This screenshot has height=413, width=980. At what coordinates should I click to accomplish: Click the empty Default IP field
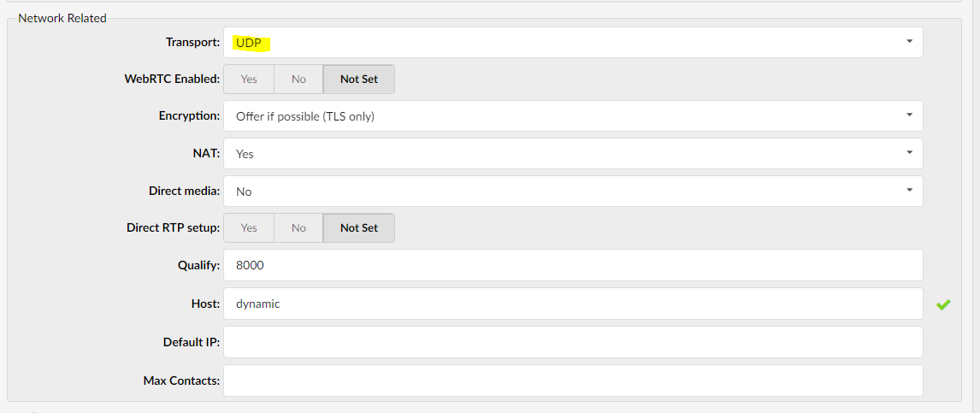point(573,342)
